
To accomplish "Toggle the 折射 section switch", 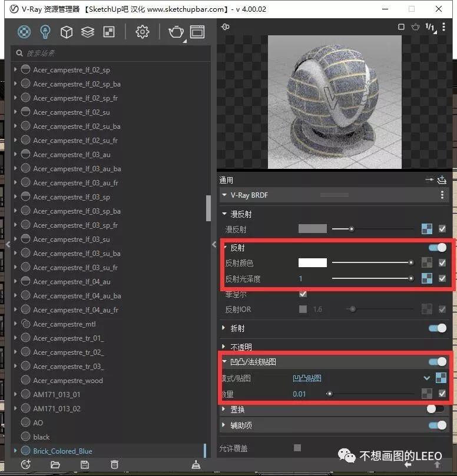I will pyautogui.click(x=438, y=328).
